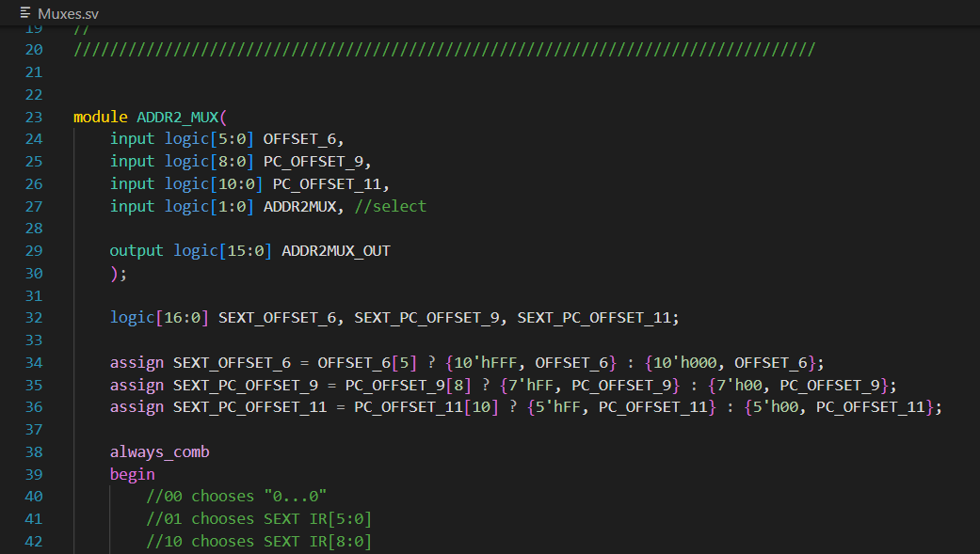Click the 'module' keyword on line 23
Image resolution: width=980 pixels, height=554 pixels.
(x=100, y=117)
